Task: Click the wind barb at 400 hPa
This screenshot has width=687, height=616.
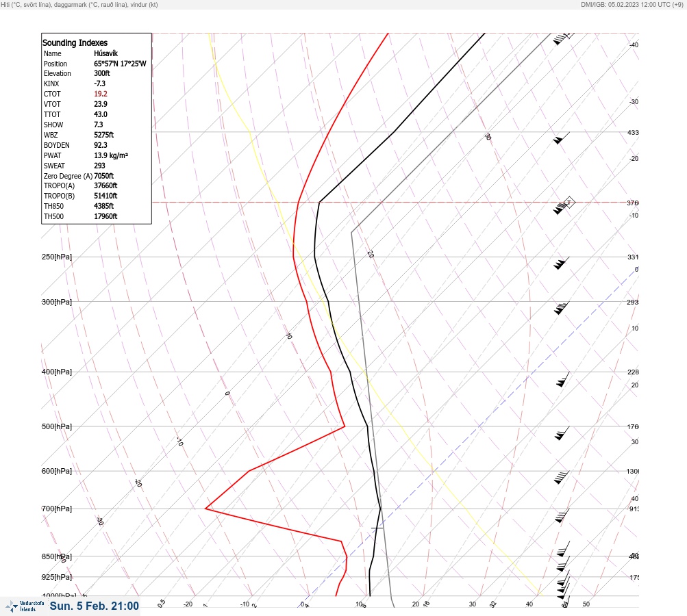Action: (x=563, y=379)
